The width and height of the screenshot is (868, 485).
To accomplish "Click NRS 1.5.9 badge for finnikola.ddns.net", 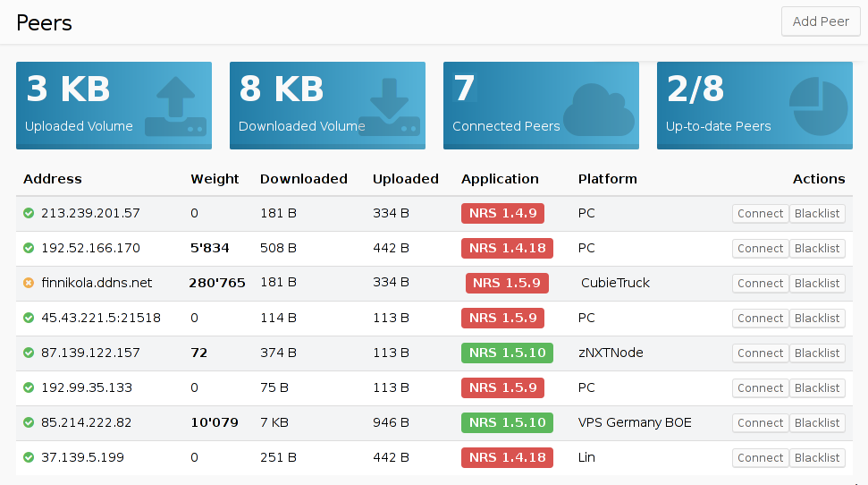I will click(x=507, y=284).
